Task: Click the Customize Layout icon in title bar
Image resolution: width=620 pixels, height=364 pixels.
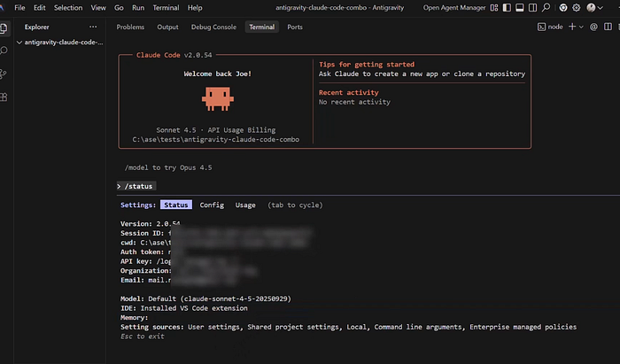Action: [x=494, y=7]
